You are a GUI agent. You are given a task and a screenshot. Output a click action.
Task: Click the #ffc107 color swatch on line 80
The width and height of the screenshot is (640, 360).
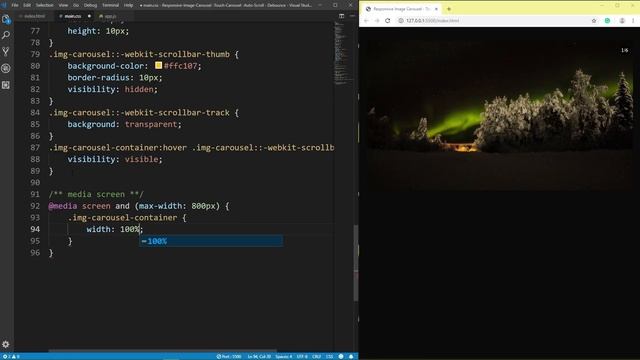pos(158,65)
